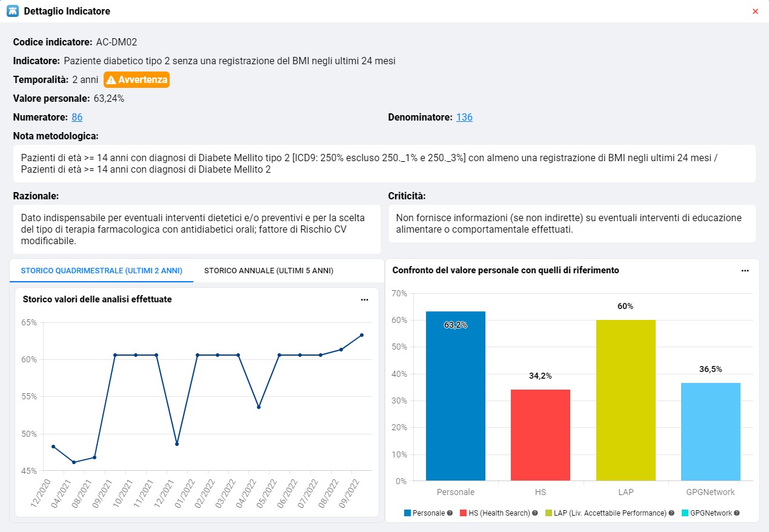Toggle Personale series via legend label

coord(428,513)
